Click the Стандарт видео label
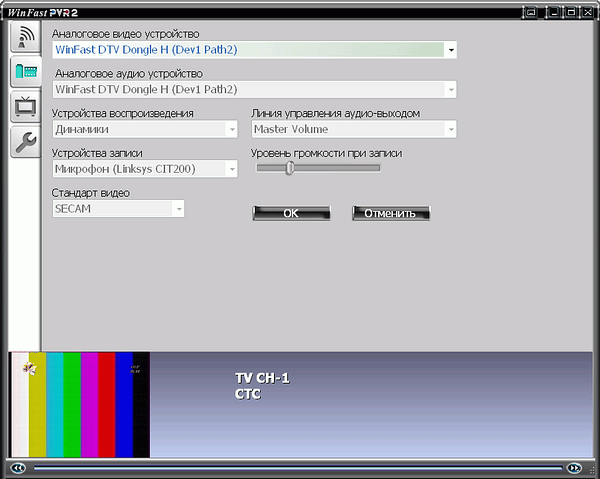 (91, 193)
